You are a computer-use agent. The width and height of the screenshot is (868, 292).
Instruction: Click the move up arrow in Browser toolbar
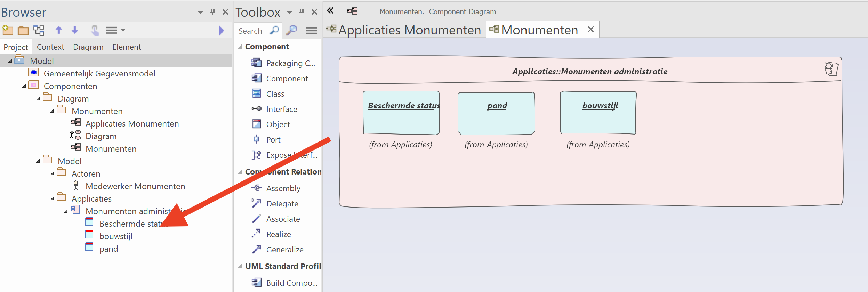[59, 31]
